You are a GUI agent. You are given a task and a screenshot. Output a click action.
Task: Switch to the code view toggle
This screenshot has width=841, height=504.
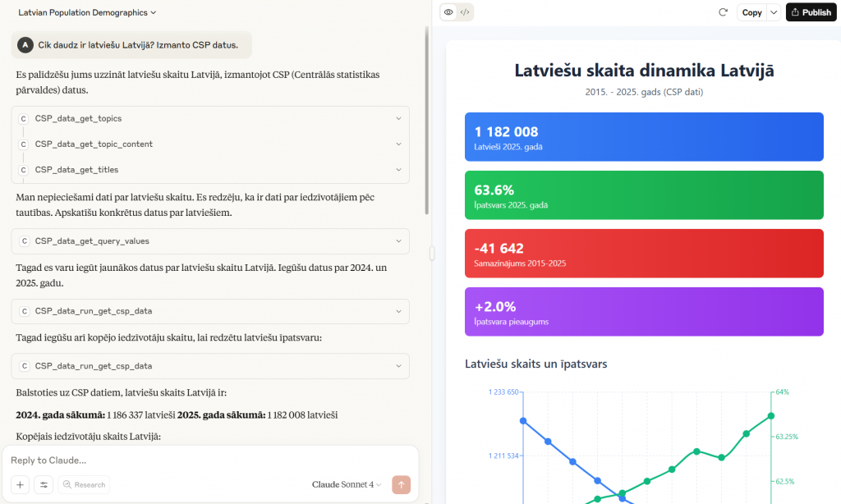(x=465, y=11)
